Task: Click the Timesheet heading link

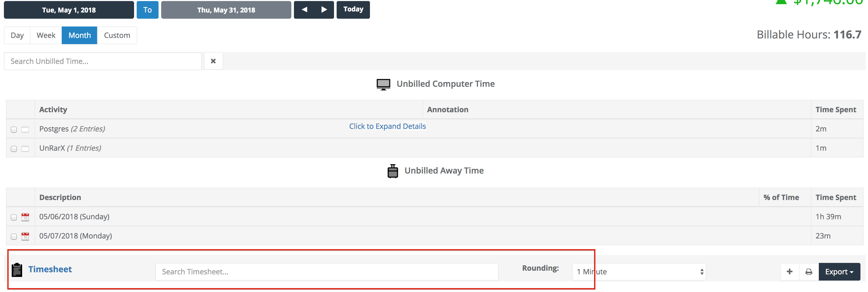Action: tap(50, 269)
